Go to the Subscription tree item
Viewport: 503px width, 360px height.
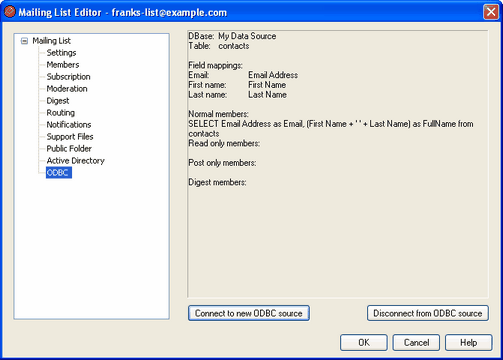pos(68,77)
